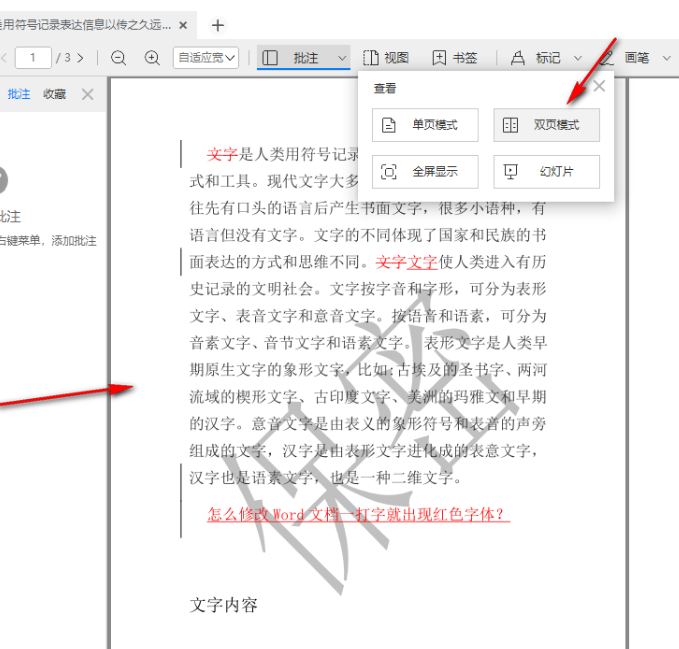Click the 书签 bookmark button
Viewport: 679px width, 649px height.
455,58
